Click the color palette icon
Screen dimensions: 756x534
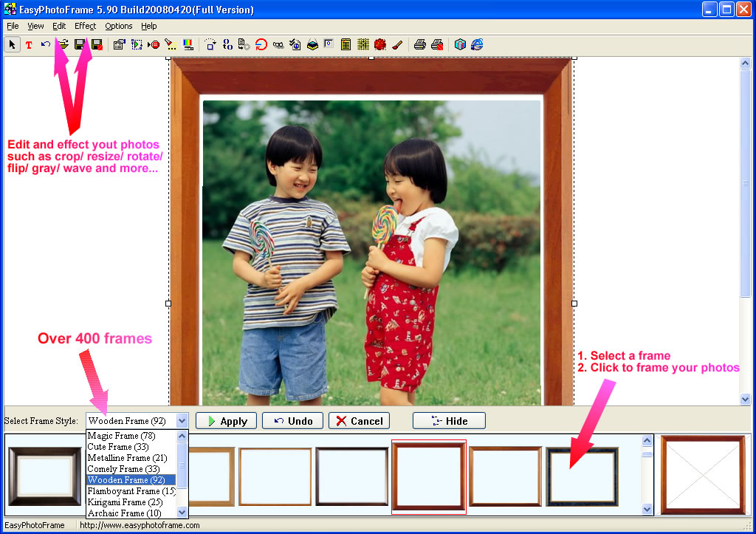(x=188, y=44)
